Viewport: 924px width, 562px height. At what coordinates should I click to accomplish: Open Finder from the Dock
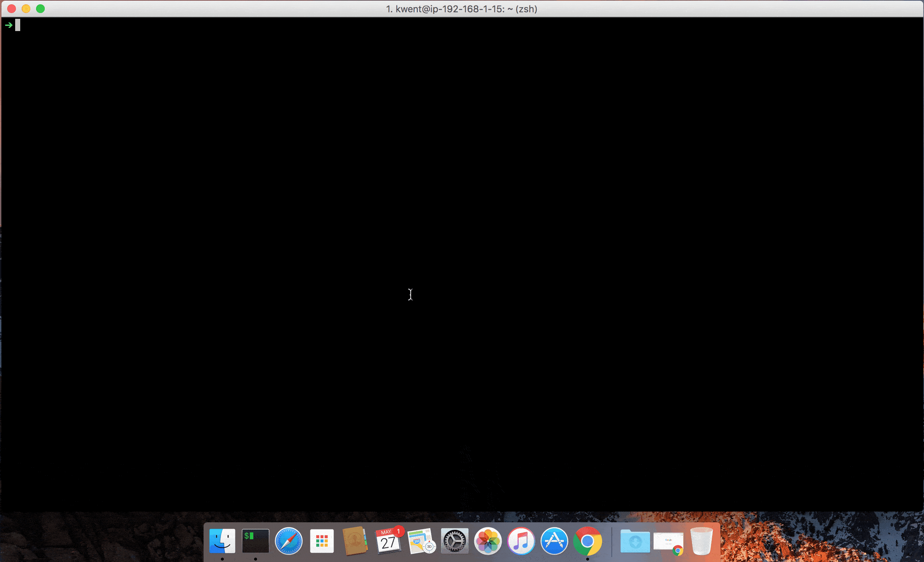(x=222, y=541)
